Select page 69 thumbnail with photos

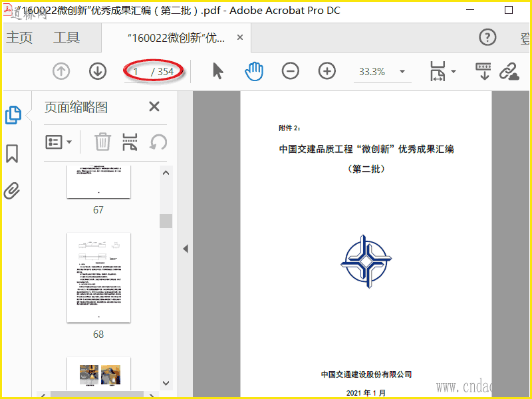(x=98, y=373)
